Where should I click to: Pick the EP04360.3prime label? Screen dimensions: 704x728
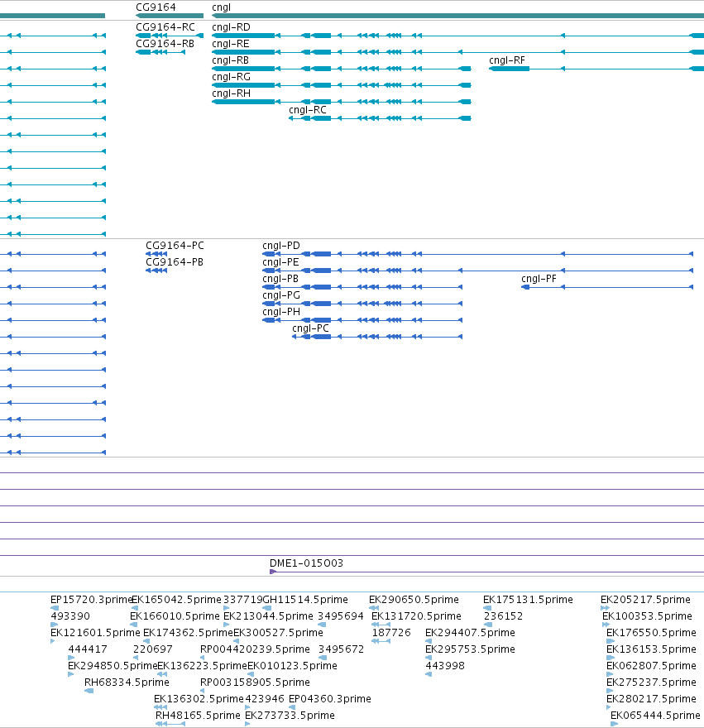(330, 699)
